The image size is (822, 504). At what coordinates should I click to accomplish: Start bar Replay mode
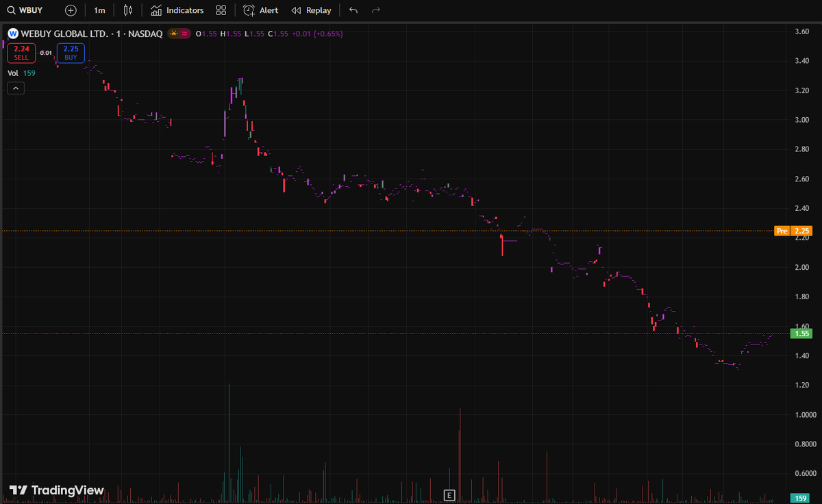coord(311,10)
